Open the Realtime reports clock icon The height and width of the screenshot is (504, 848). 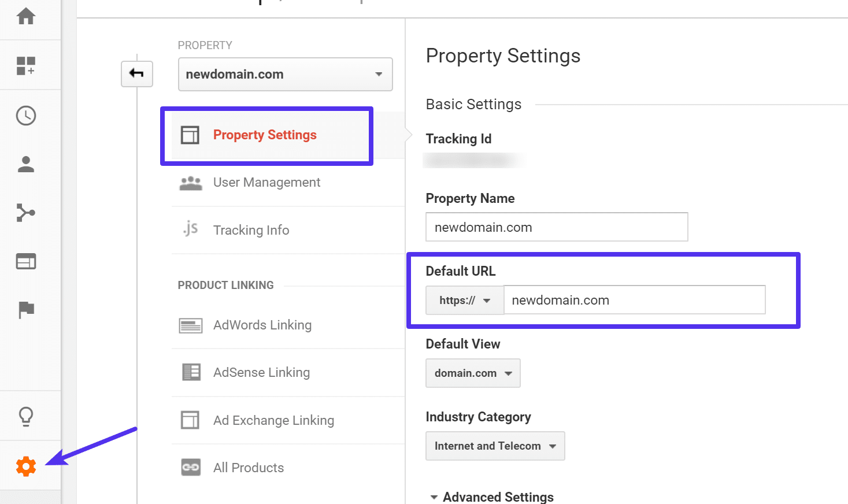point(25,115)
